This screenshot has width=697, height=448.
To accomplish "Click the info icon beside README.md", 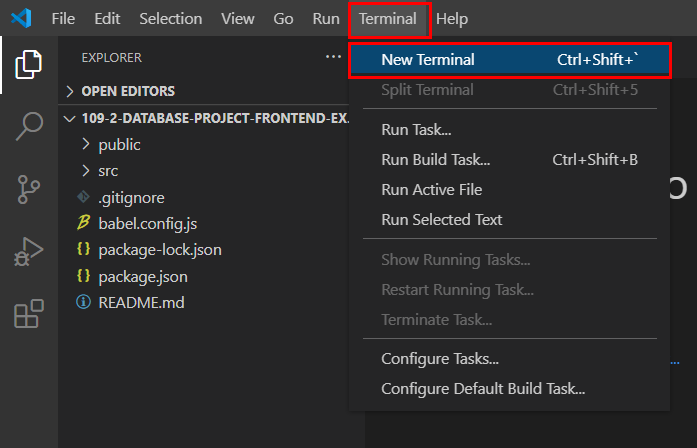I will (x=83, y=301).
